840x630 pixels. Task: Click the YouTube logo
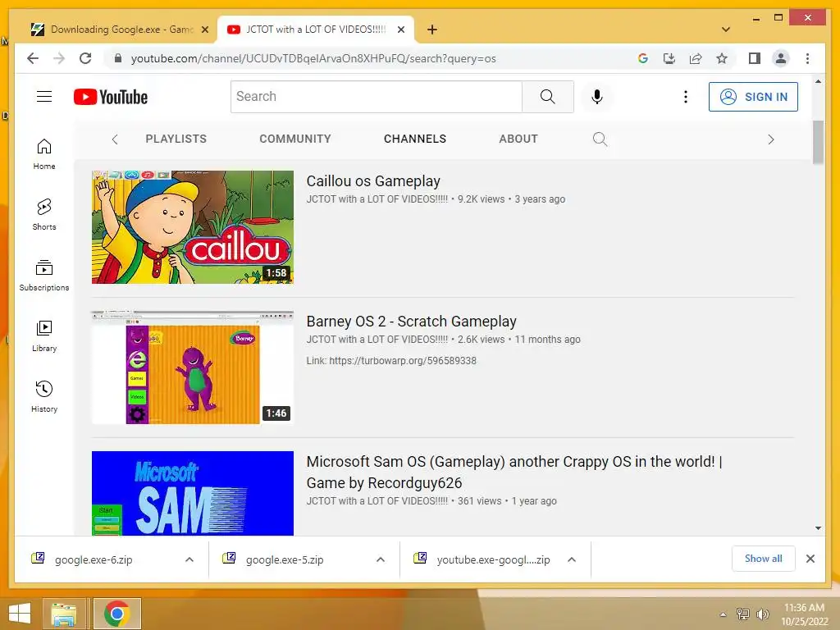coord(111,97)
